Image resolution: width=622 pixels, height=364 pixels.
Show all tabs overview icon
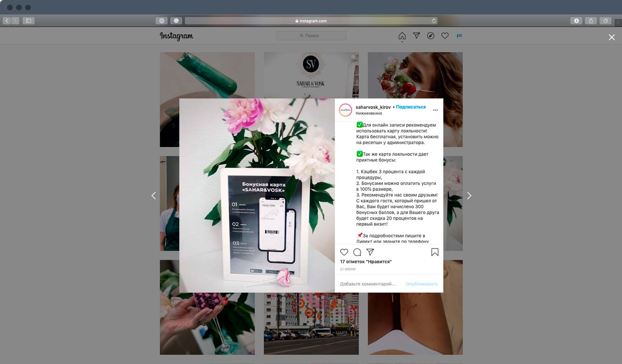click(605, 21)
